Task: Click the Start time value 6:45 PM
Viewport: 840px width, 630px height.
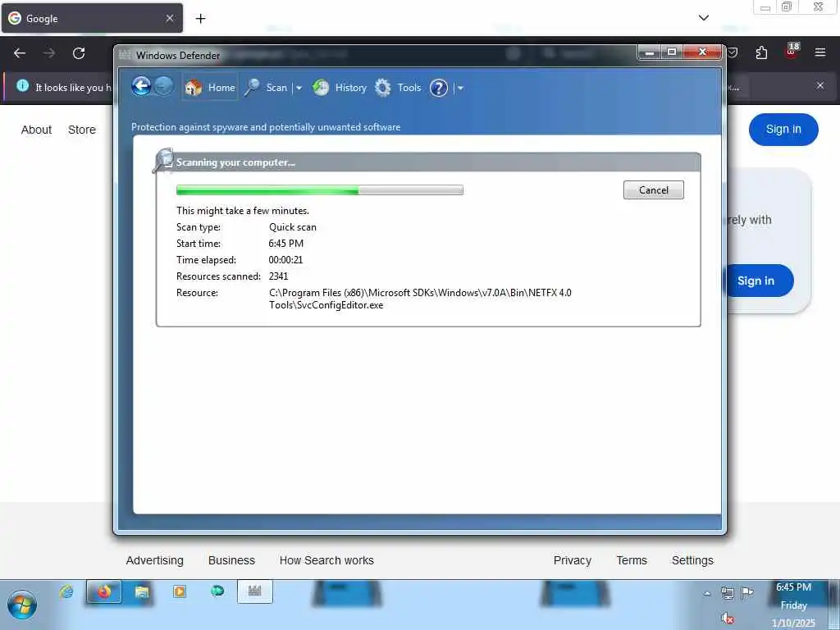Action: click(x=286, y=243)
